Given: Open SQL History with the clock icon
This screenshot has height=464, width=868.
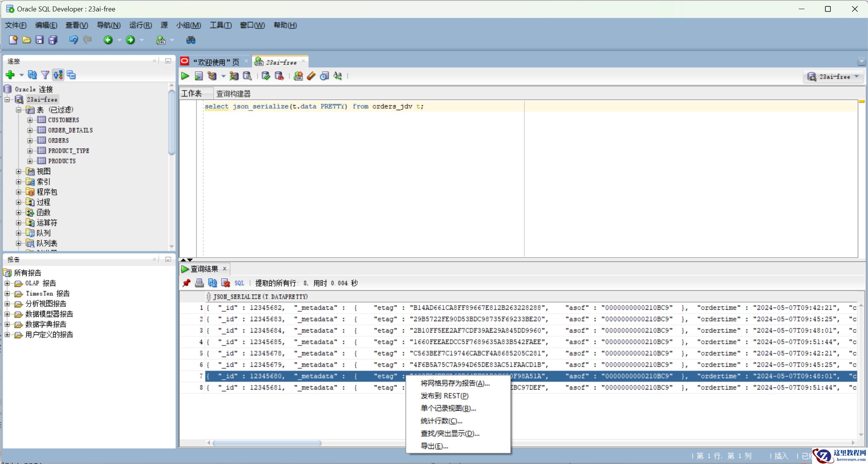Looking at the screenshot, I should click(324, 76).
